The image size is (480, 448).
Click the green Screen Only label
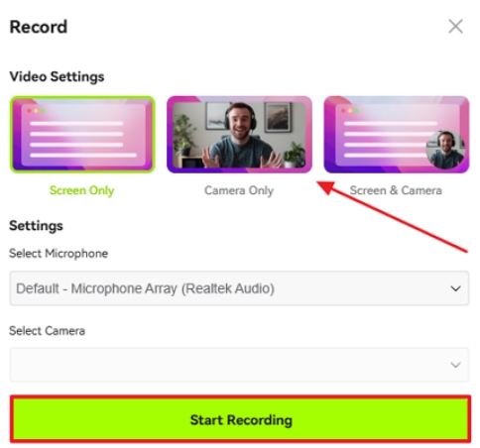click(x=81, y=190)
